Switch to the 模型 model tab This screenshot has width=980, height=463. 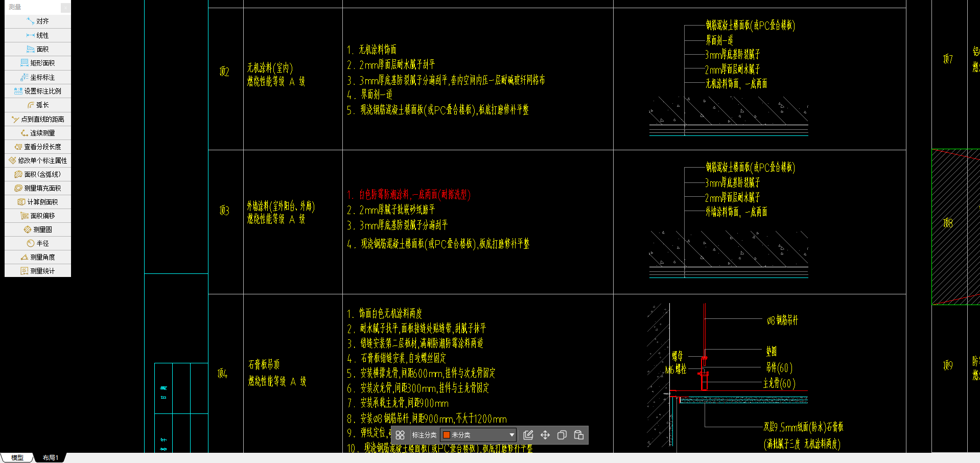17,458
